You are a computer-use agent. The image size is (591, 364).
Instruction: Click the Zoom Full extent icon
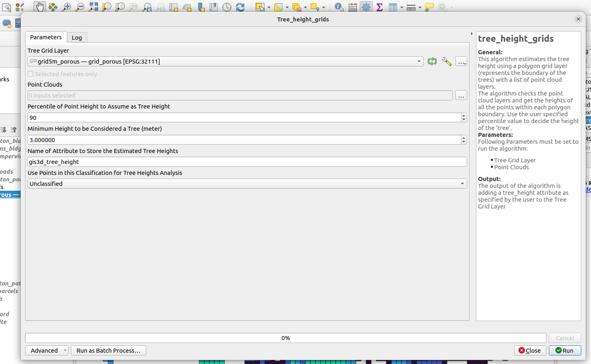coord(93,7)
